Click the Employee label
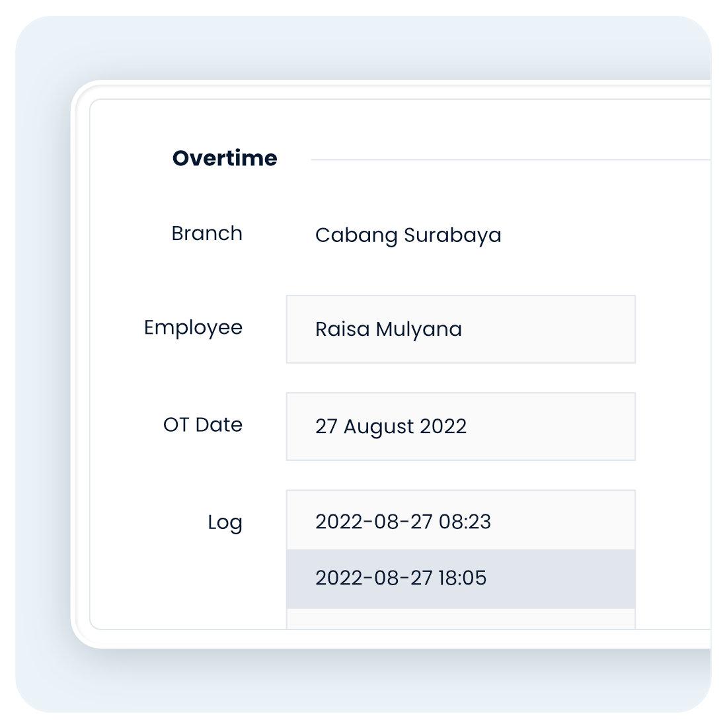The height and width of the screenshot is (728, 727). pos(193,328)
